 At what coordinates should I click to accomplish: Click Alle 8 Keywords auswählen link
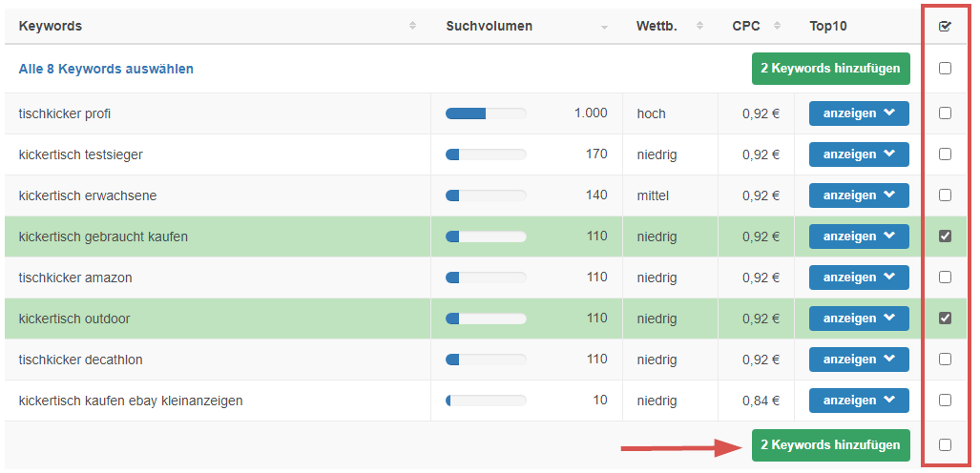[106, 69]
